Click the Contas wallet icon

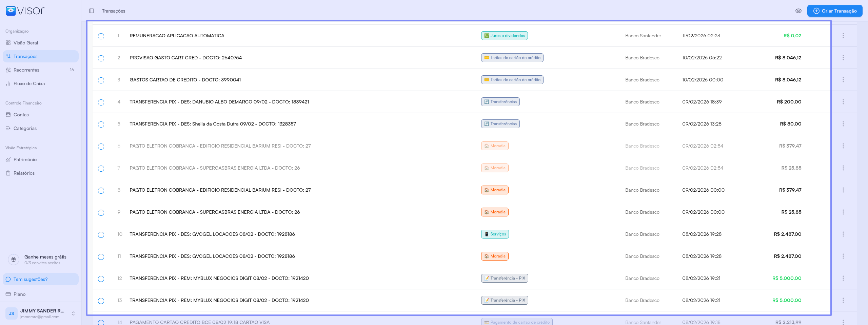click(x=8, y=115)
